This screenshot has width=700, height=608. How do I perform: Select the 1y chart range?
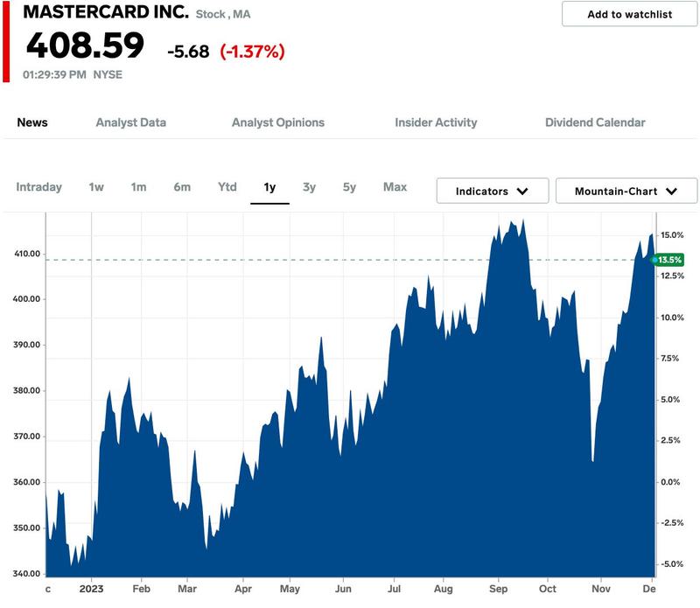[x=269, y=187]
